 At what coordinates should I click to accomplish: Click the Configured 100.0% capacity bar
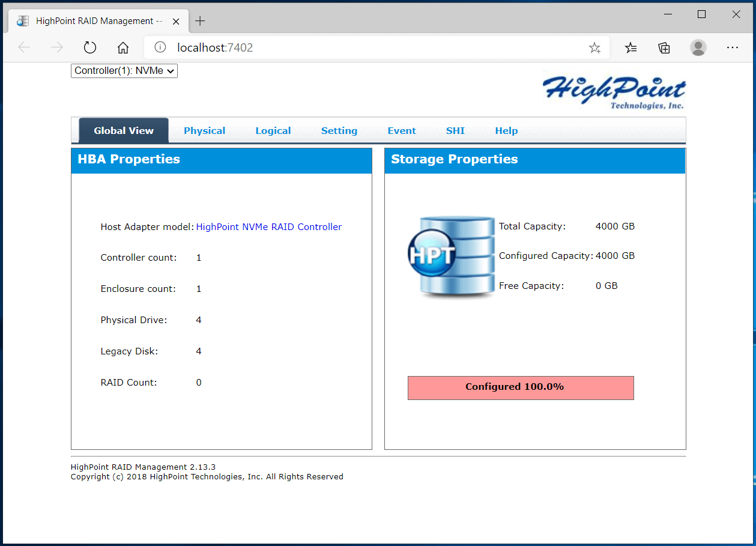521,387
